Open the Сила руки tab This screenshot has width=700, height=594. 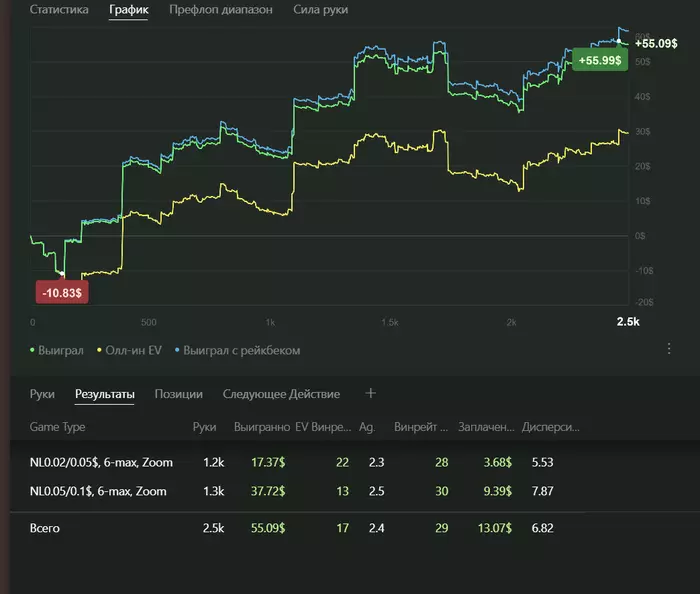coord(321,10)
